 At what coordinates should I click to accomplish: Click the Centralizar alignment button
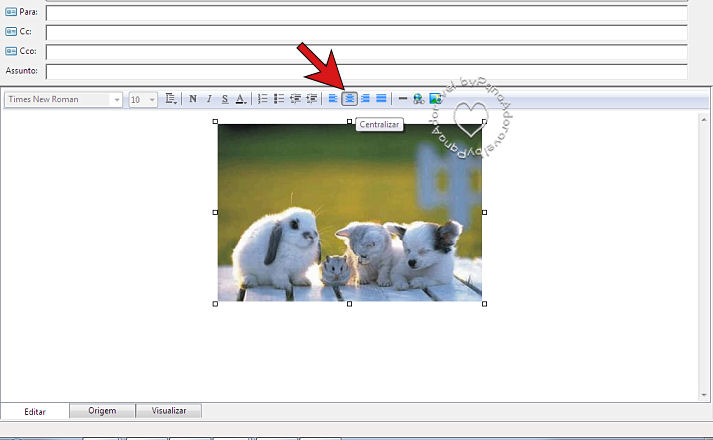(350, 99)
